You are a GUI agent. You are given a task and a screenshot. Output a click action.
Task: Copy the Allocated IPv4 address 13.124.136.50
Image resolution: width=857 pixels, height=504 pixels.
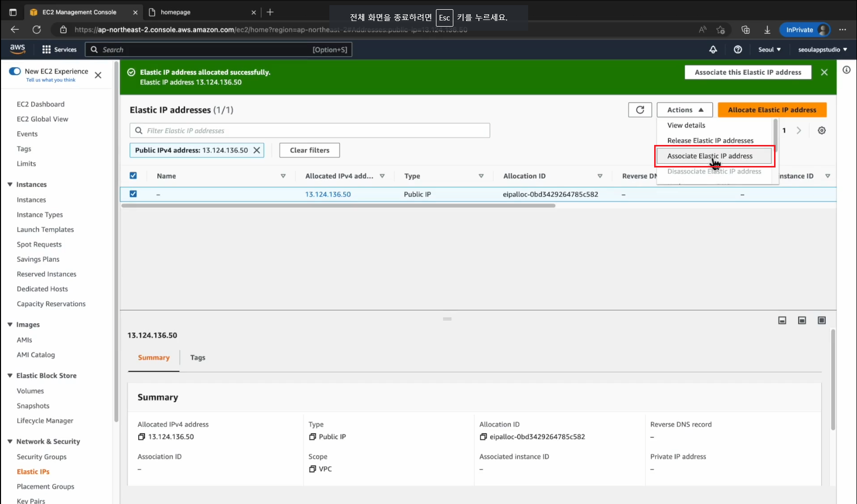[x=141, y=437]
